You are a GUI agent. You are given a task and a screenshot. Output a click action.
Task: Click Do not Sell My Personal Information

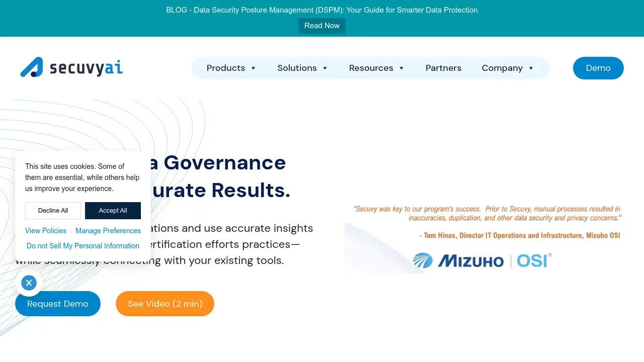click(x=83, y=246)
